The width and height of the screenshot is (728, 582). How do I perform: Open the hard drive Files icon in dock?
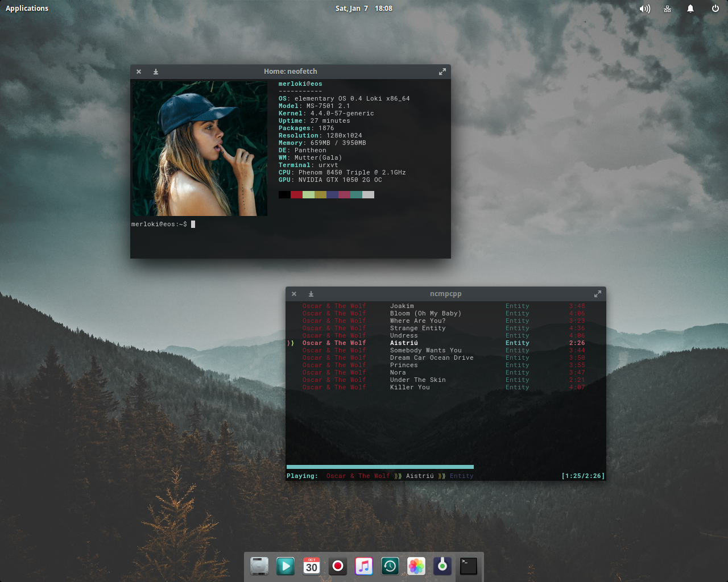click(259, 566)
